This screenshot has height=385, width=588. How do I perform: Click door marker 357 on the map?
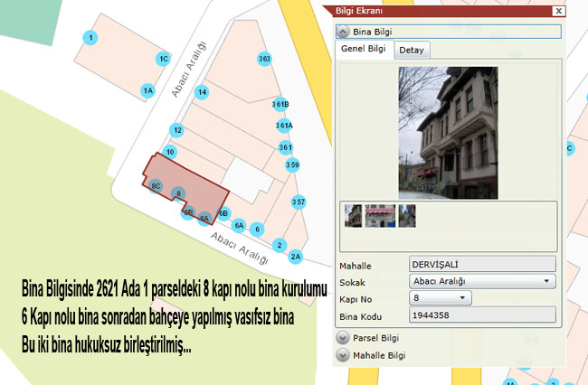click(x=299, y=201)
